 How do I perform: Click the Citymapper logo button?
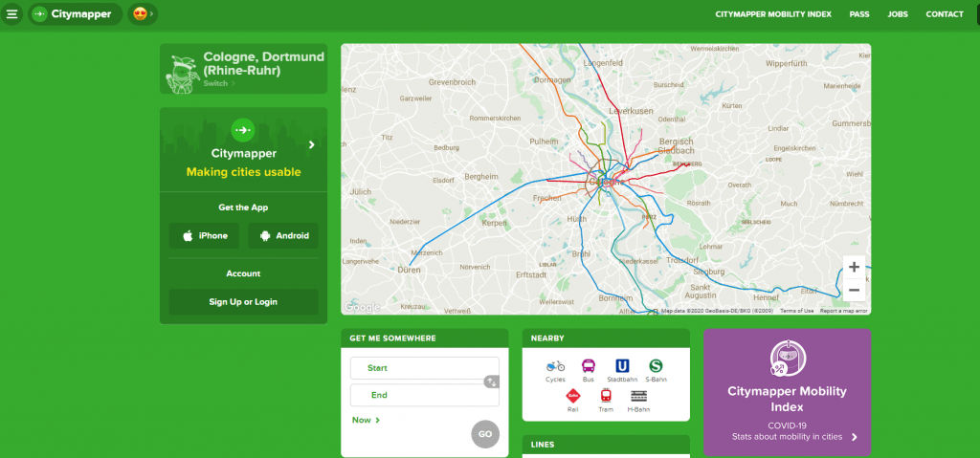(75, 13)
